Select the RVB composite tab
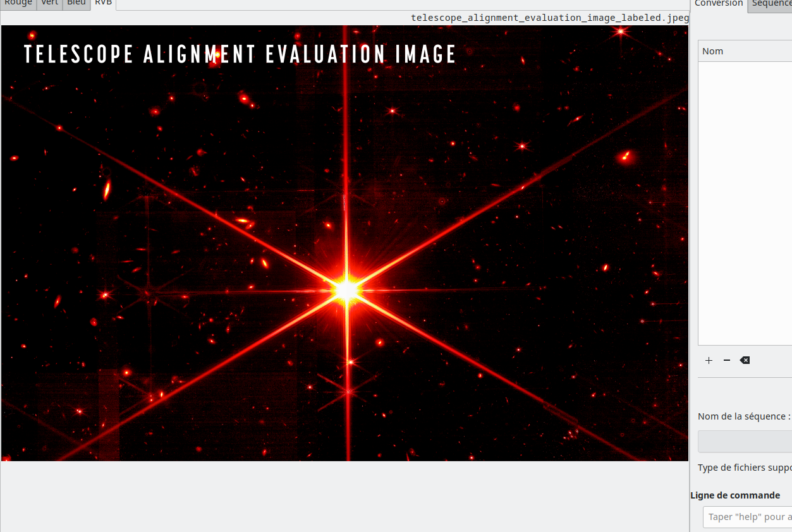The height and width of the screenshot is (532, 792). pyautogui.click(x=102, y=3)
